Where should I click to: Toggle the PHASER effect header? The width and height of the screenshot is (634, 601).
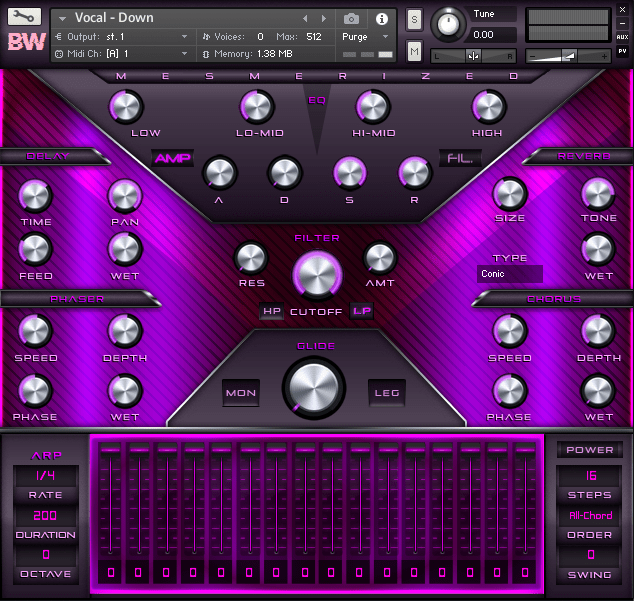pos(78,299)
